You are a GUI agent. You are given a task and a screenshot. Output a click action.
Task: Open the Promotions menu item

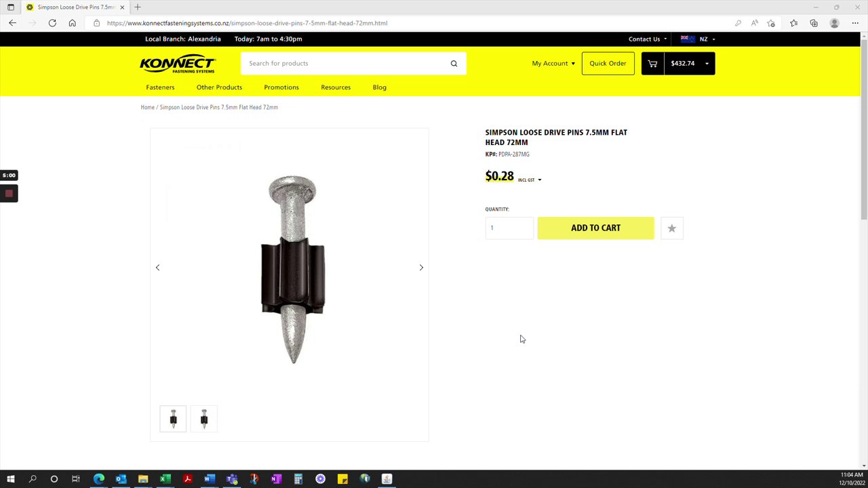tap(281, 87)
